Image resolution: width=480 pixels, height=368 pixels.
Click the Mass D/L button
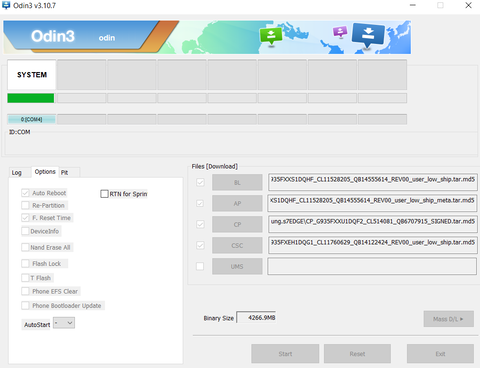coord(449,319)
